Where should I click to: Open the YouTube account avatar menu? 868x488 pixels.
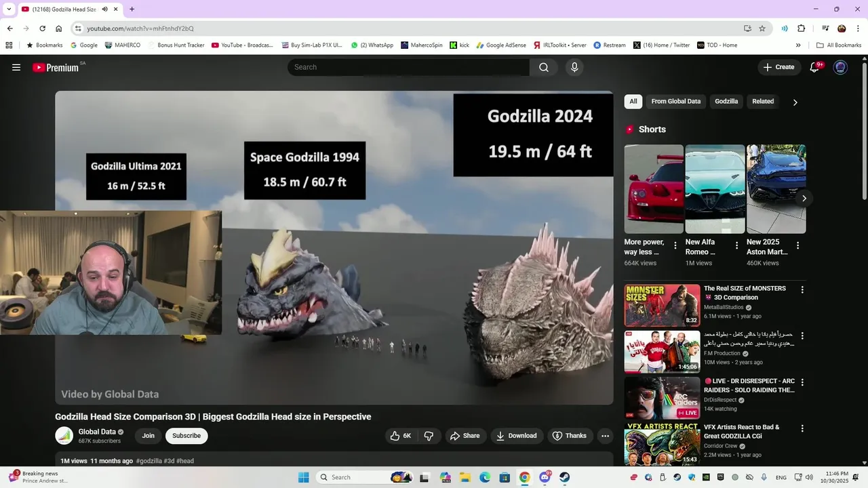pos(840,67)
